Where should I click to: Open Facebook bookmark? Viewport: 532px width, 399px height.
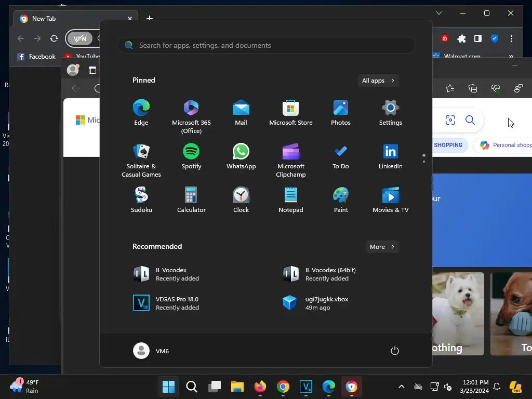click(37, 57)
